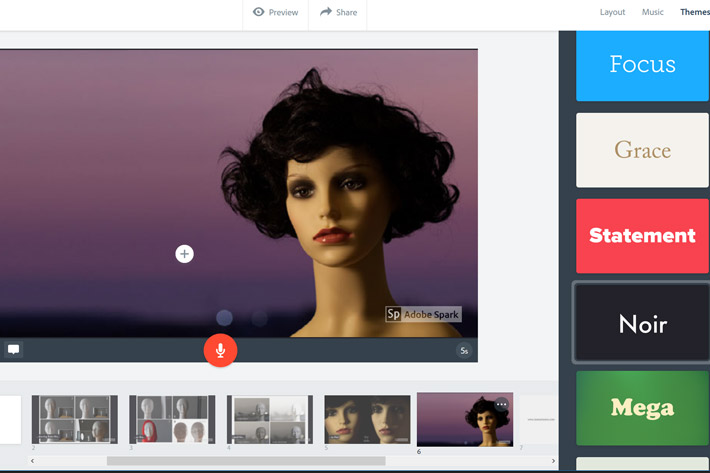Image resolution: width=710 pixels, height=473 pixels.
Task: Open the speaker notes speech bubble icon
Action: (x=14, y=349)
